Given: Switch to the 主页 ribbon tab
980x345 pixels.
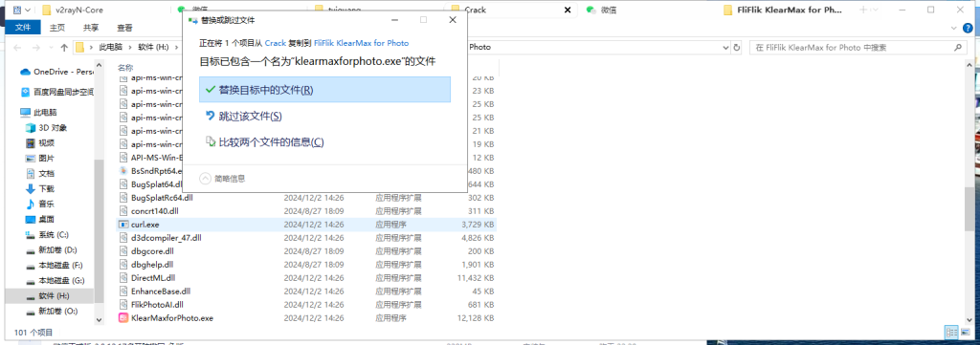Looking at the screenshot, I should coord(56,28).
